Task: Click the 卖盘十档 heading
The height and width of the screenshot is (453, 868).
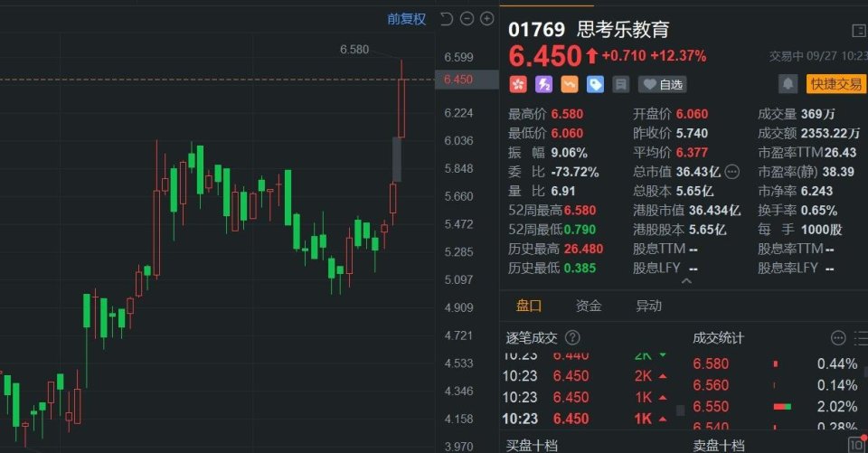Action: pyautogui.click(x=718, y=445)
